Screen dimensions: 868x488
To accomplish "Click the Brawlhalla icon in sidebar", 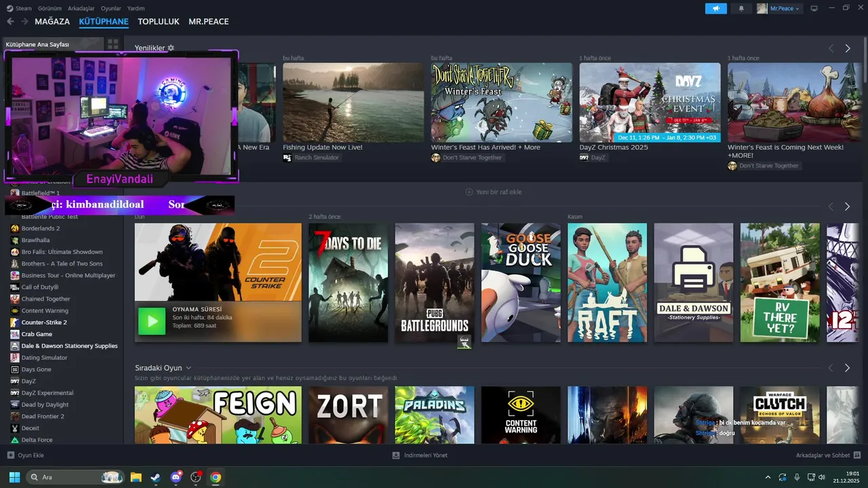I will (x=15, y=240).
